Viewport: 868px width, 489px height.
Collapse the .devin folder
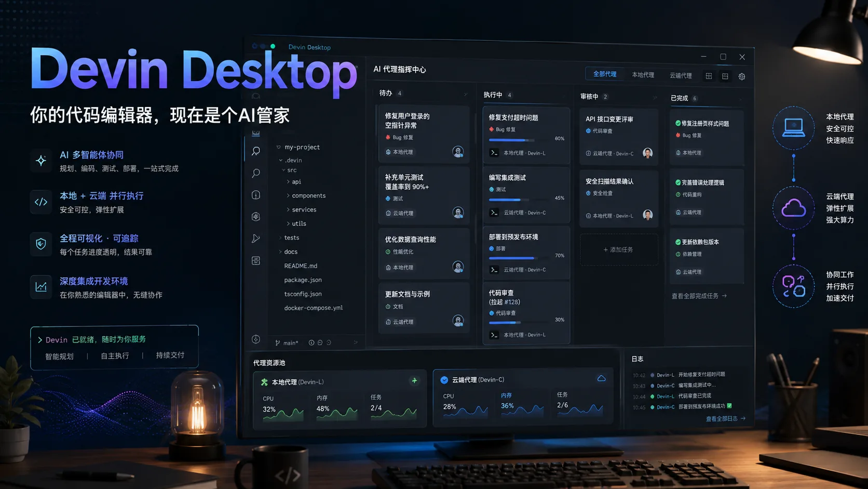[281, 160]
